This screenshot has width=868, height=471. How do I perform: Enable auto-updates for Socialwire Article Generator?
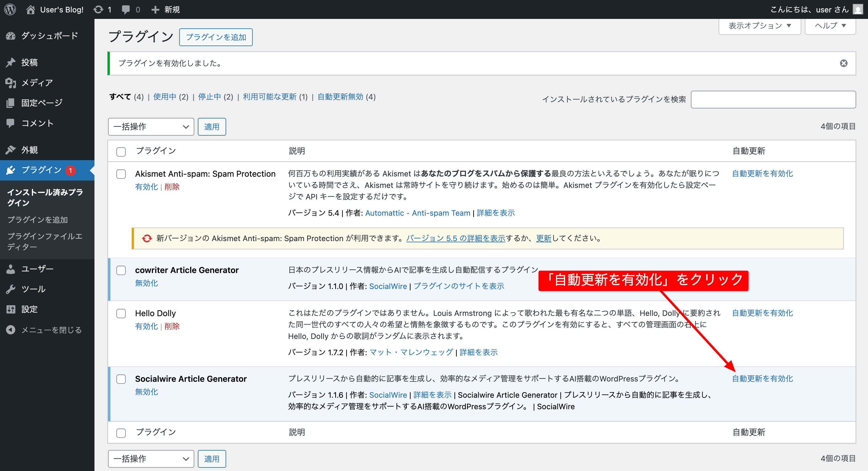pyautogui.click(x=762, y=378)
